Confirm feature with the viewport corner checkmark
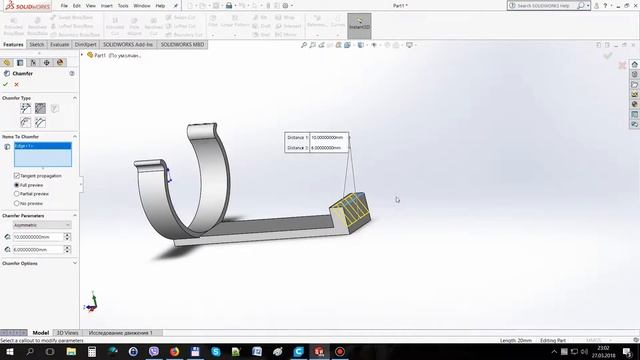Viewport: 640px width, 360px height. 608,56
